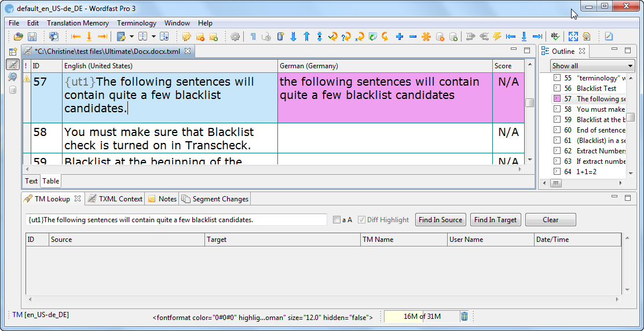The width and height of the screenshot is (644, 331).
Task: Open the Terminology menu
Action: coord(136,23)
